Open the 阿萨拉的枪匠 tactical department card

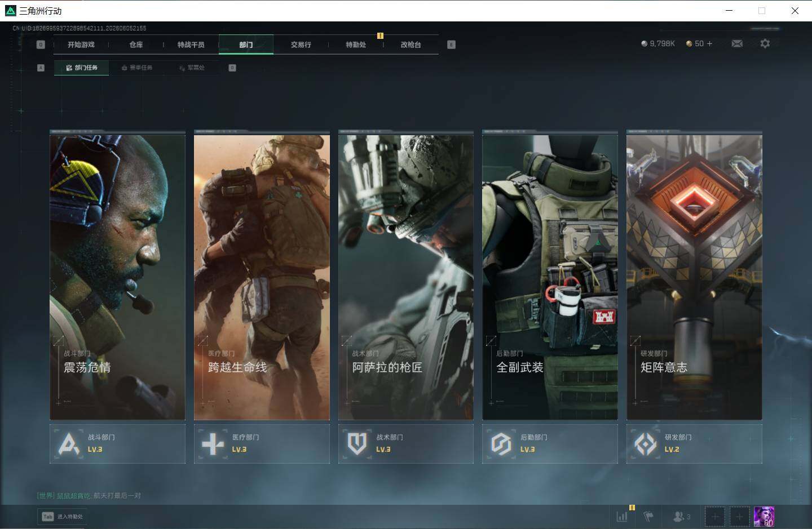click(406, 277)
